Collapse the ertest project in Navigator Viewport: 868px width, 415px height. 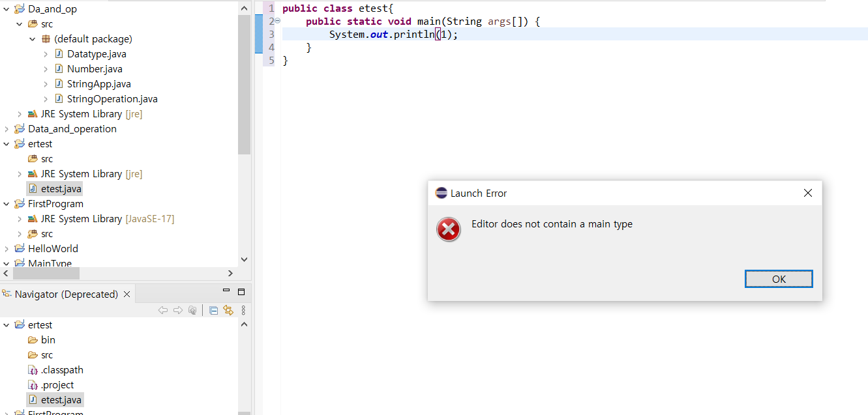(x=7, y=325)
